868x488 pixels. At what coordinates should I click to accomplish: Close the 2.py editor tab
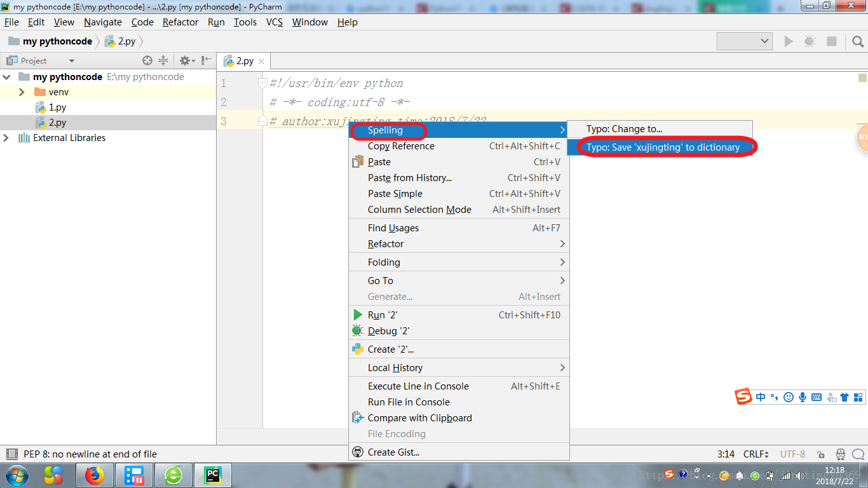pos(261,62)
